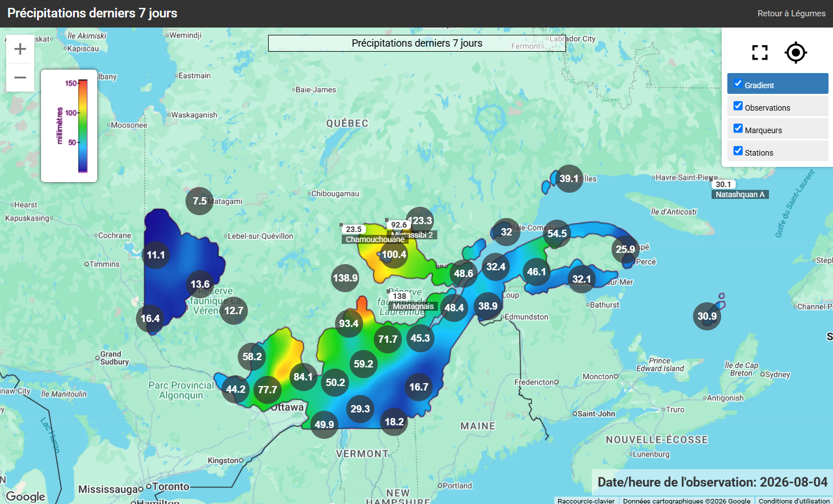Select the 32 marker near Baie-Comeau
833x504 pixels.
coord(506,232)
